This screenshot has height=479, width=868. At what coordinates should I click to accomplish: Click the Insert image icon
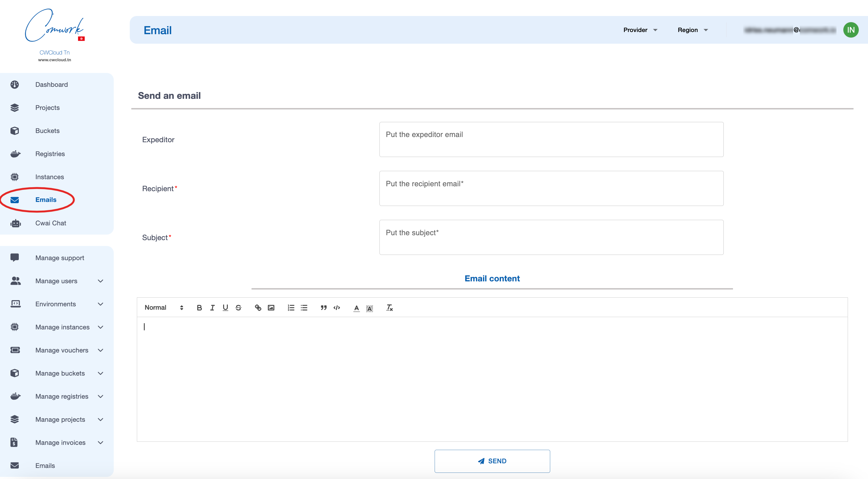[271, 307]
